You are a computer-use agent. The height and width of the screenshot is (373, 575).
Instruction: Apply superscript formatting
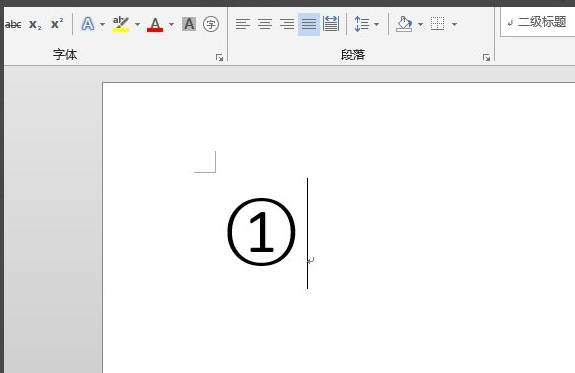coord(57,24)
